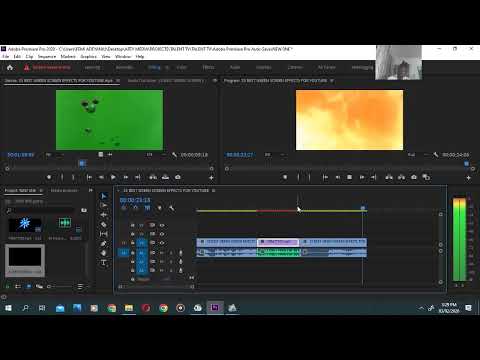Click the timeline playhead marker

[363, 208]
